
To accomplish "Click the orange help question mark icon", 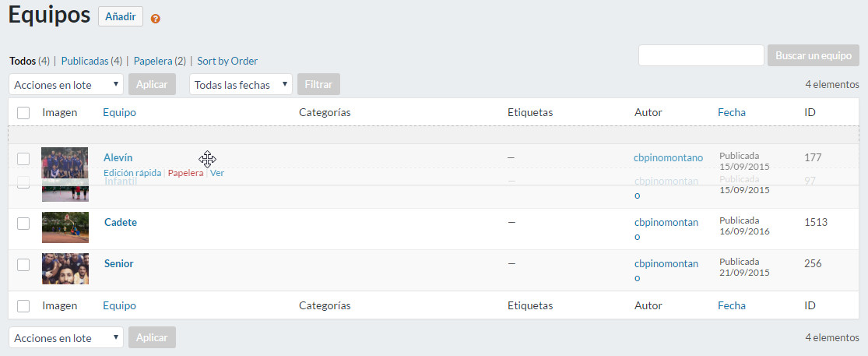I will pos(156,18).
